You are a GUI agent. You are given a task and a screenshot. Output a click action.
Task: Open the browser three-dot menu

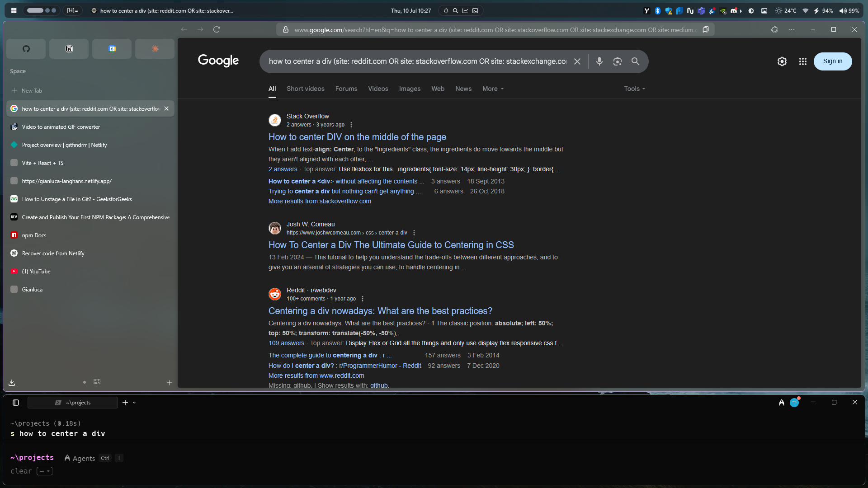[x=792, y=29]
